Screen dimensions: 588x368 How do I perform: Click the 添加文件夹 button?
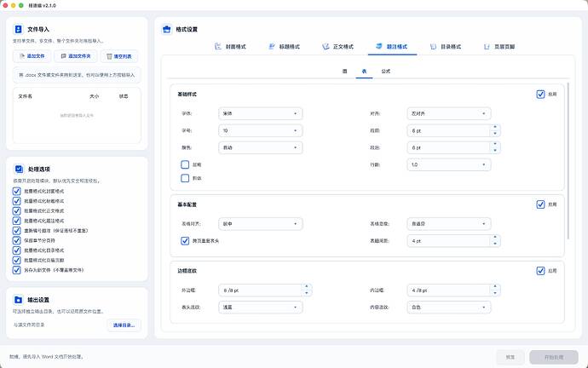[76, 56]
